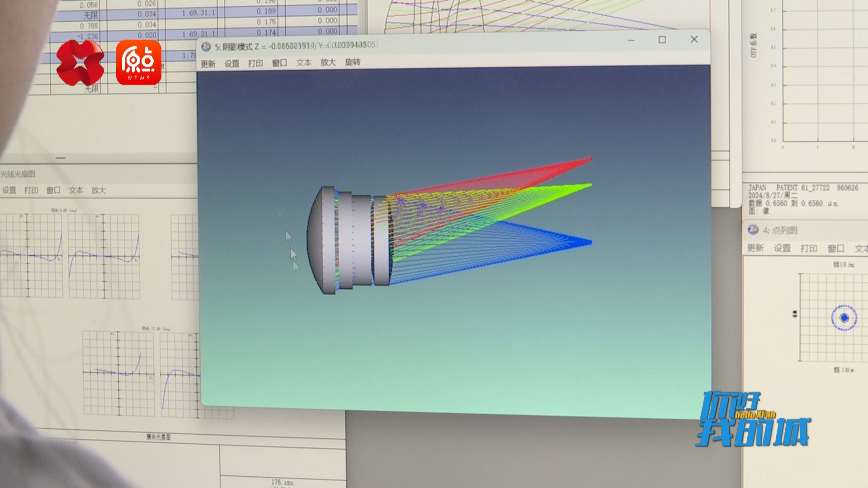Image resolution: width=868 pixels, height=488 pixels.
Task: Click the 'JAPAN PATENT 61_27722 860626' text line
Action: coord(803,188)
